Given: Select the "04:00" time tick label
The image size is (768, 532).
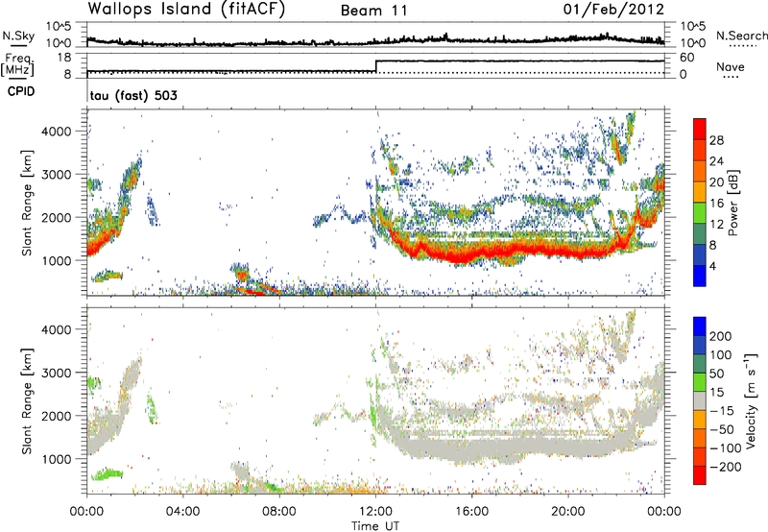Looking at the screenshot, I should coord(183,512).
